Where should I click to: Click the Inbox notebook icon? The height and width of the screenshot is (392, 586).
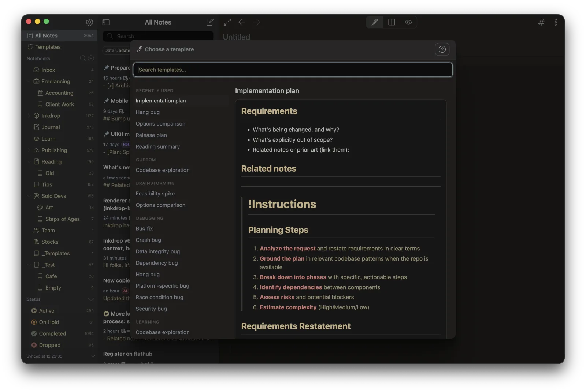(x=37, y=70)
